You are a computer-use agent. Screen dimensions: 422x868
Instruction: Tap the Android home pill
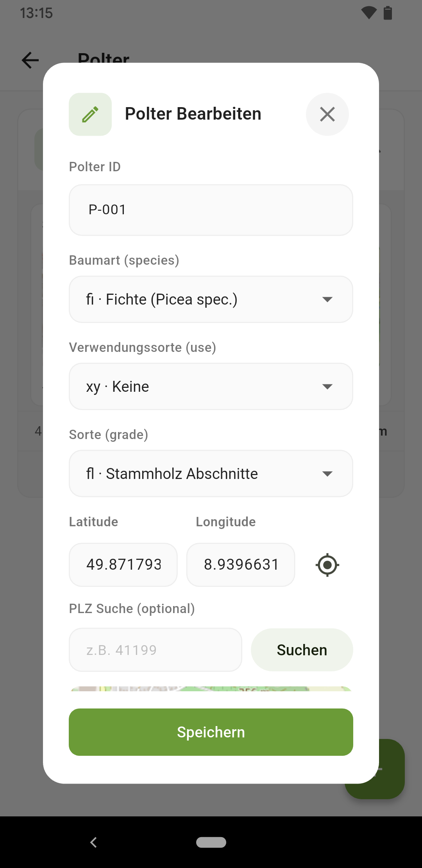pos(211,842)
